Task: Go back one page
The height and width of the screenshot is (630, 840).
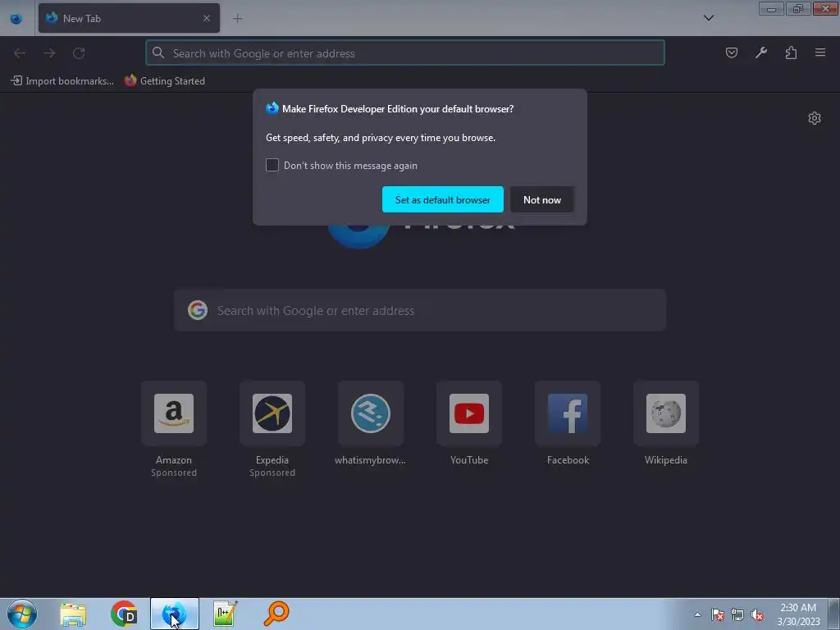Action: click(20, 53)
